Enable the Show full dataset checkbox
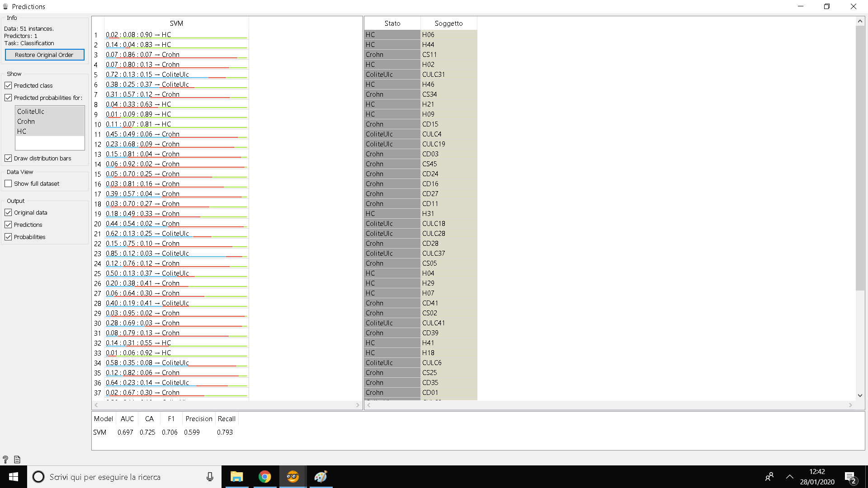 (8, 183)
